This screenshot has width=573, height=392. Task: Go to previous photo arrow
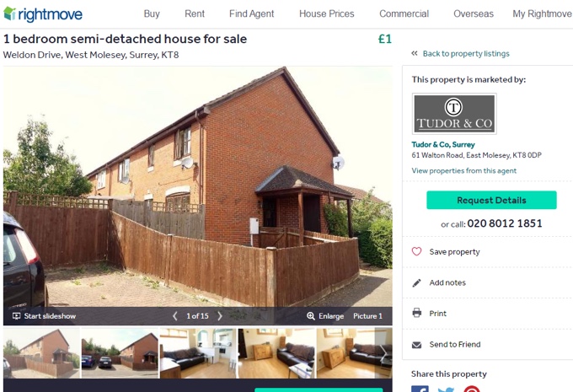click(x=175, y=316)
